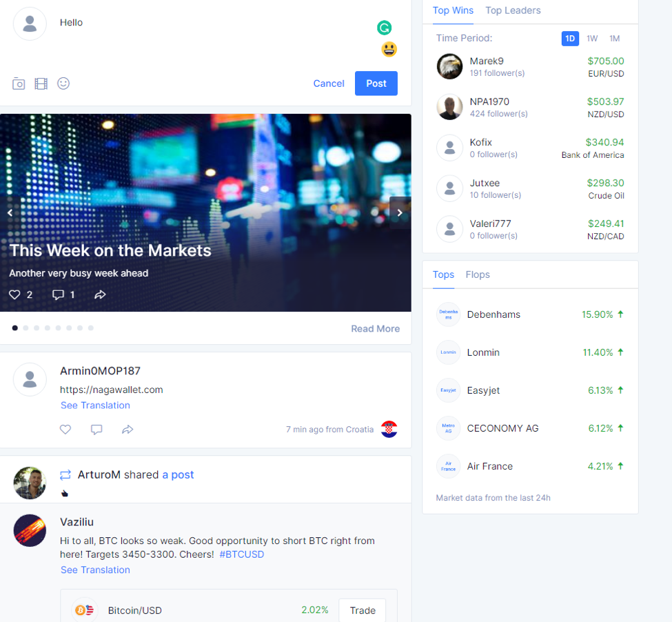The image size is (672, 622).
Task: Open comments on This Week on the Markets
Action: 58,295
